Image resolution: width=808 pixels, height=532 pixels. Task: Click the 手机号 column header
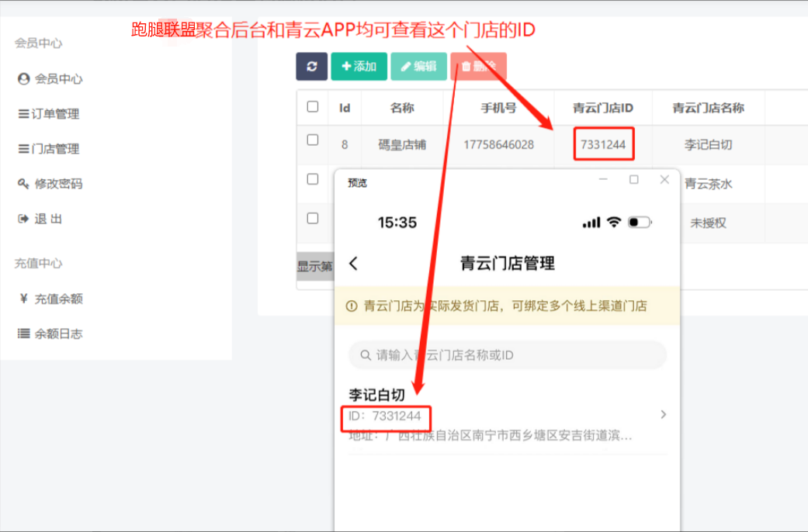click(498, 108)
